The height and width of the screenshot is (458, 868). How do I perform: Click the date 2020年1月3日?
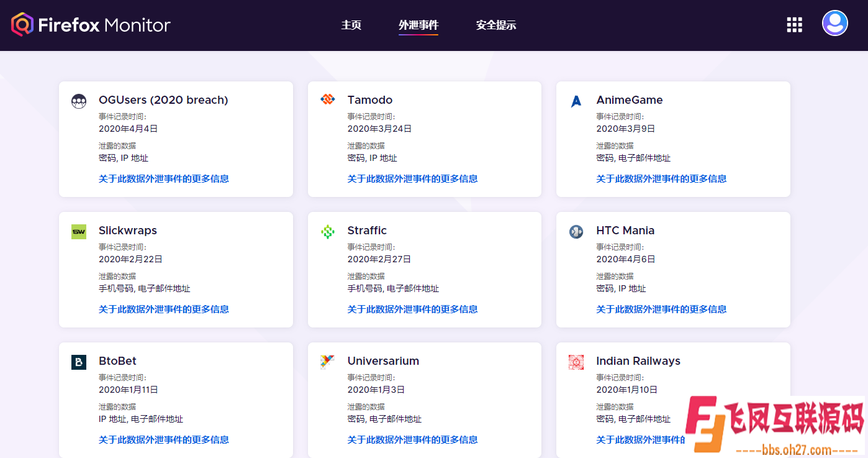pyautogui.click(x=376, y=390)
